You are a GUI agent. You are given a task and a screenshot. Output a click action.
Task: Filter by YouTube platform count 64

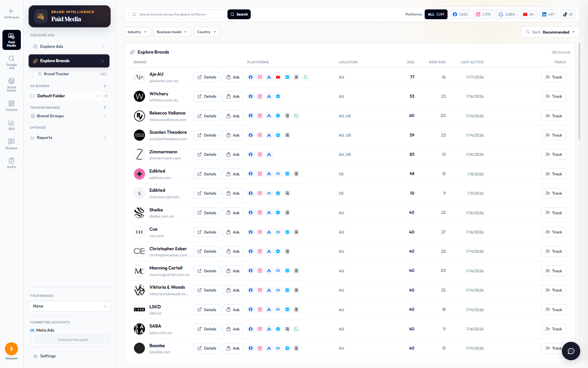click(528, 14)
